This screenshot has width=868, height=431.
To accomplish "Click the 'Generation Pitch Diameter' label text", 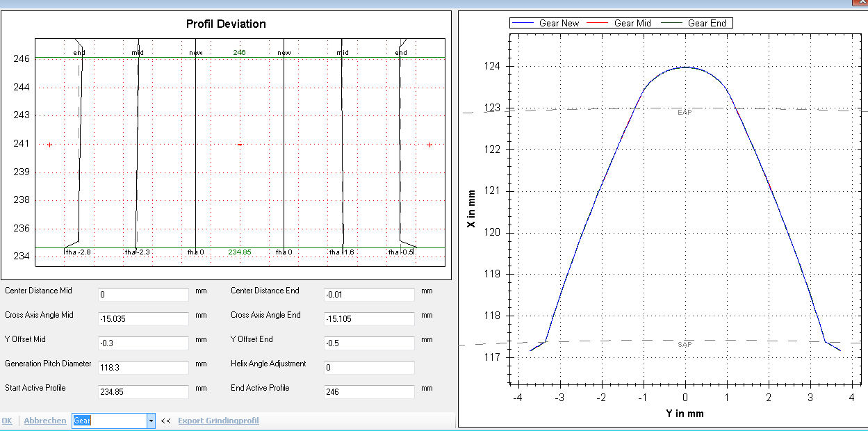I will pyautogui.click(x=48, y=364).
